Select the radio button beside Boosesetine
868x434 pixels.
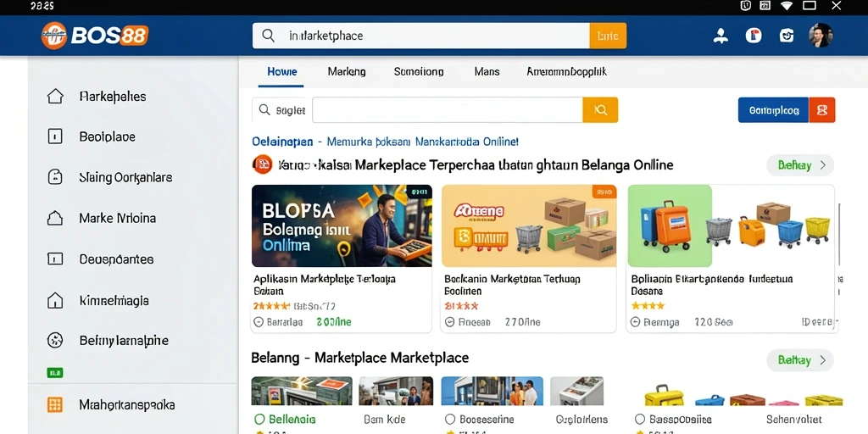[x=450, y=419]
